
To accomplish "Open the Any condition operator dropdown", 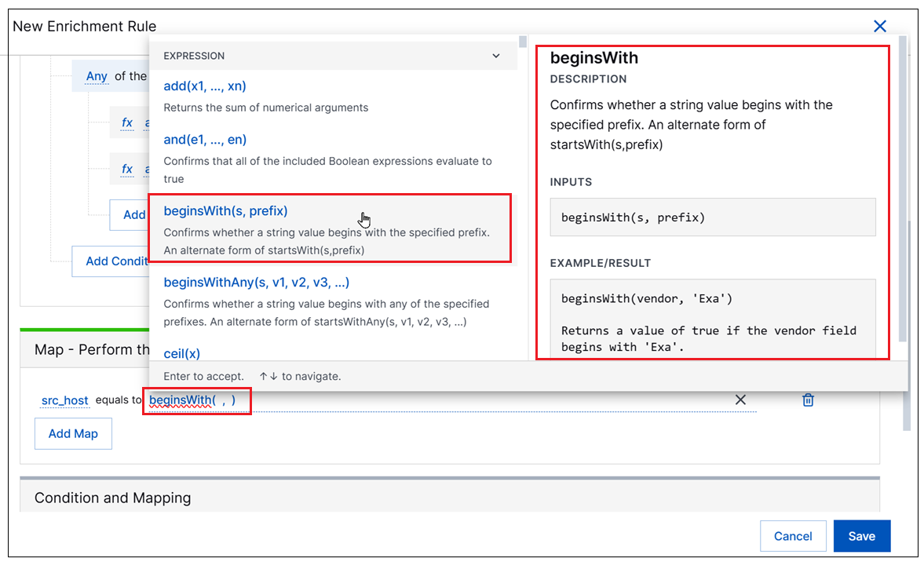I will coord(97,76).
